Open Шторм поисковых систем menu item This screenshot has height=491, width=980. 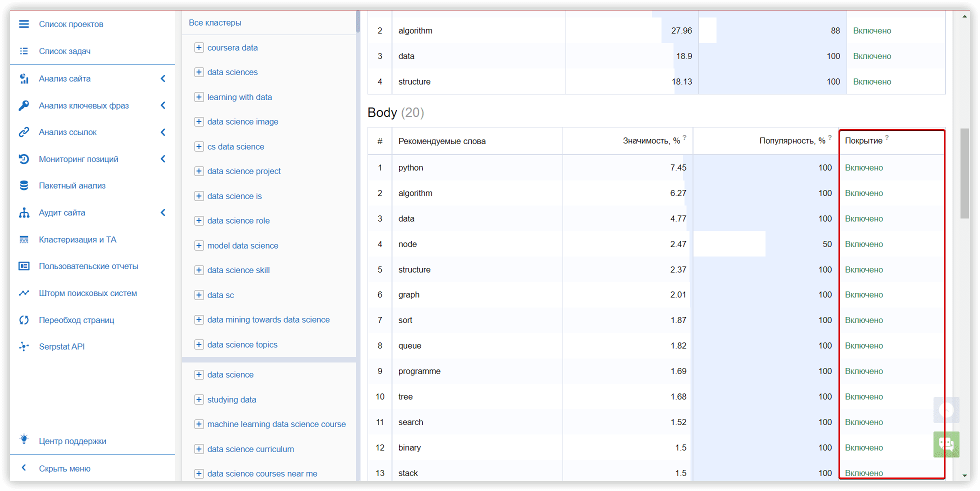tap(87, 293)
